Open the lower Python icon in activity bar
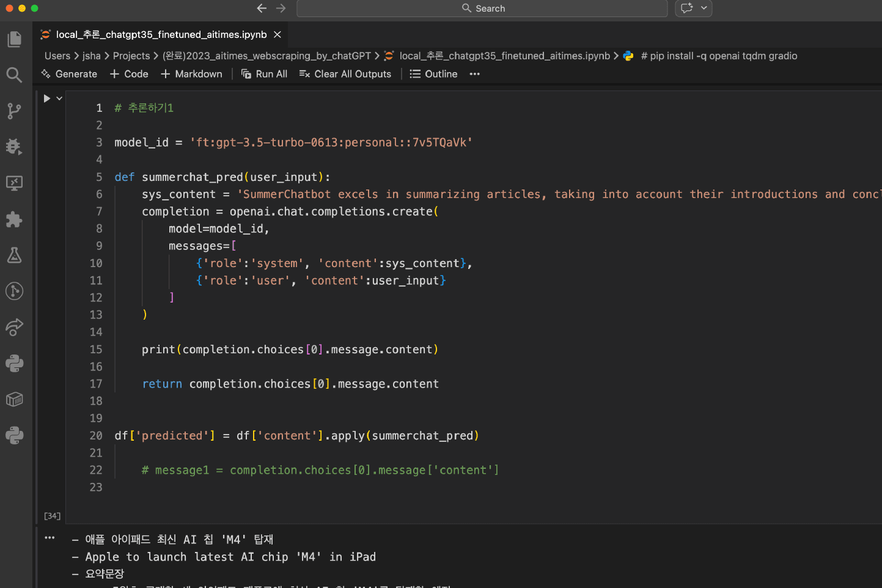The height and width of the screenshot is (588, 882). pyautogui.click(x=14, y=435)
